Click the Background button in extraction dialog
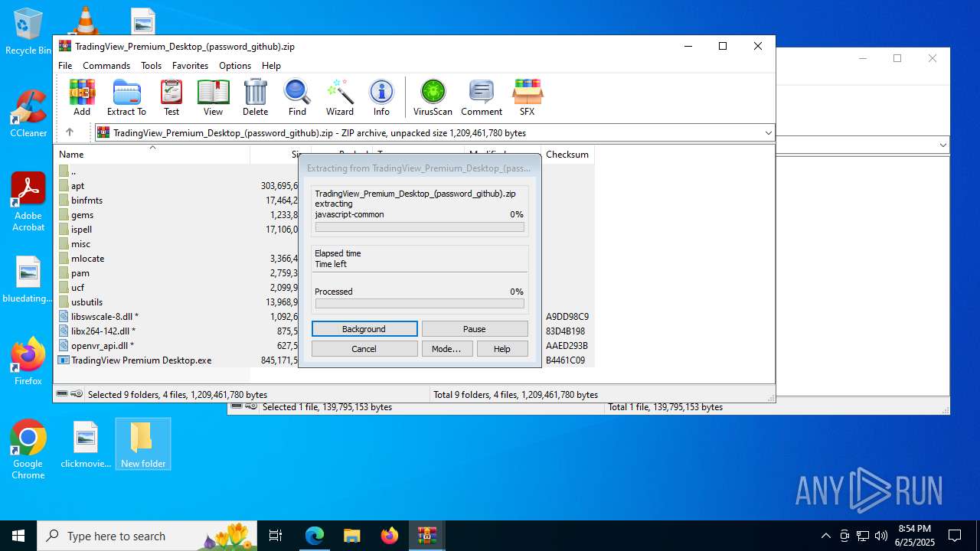This screenshot has width=980, height=551. click(364, 329)
